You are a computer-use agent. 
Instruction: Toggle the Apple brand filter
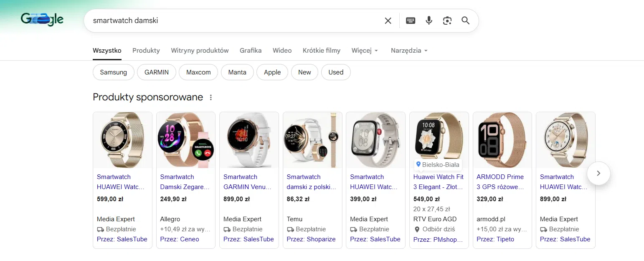(272, 72)
